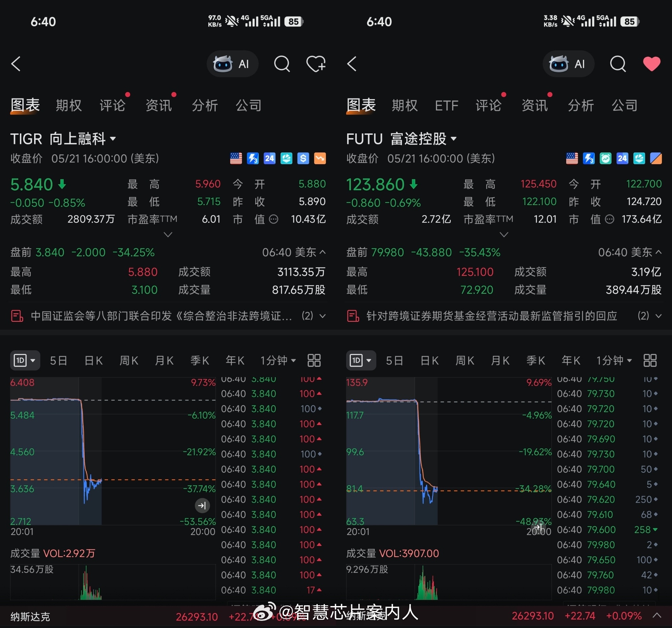Open AI assistant on FUTU screen
672x628 pixels.
click(568, 64)
